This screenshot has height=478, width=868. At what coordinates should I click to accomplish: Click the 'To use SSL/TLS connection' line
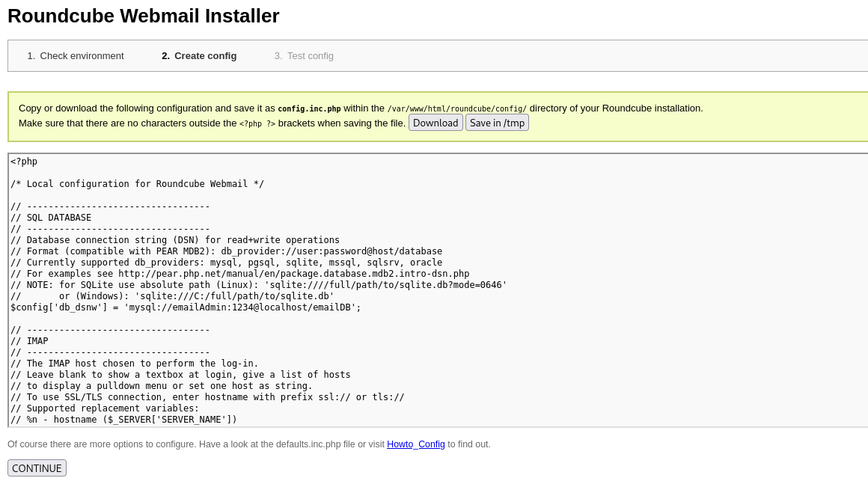[x=207, y=396]
